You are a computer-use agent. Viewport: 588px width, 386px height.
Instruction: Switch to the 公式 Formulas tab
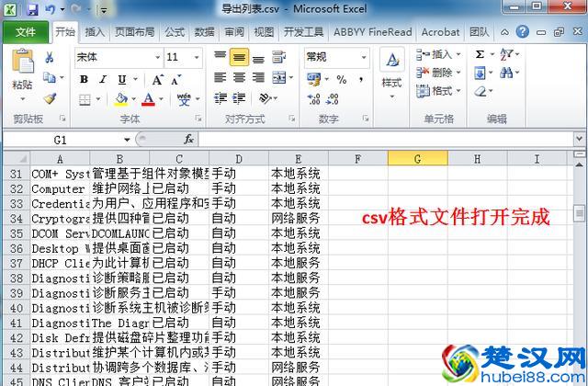175,32
